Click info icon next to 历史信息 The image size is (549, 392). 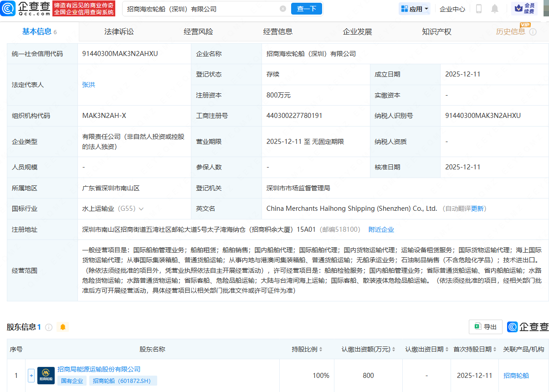(533, 32)
